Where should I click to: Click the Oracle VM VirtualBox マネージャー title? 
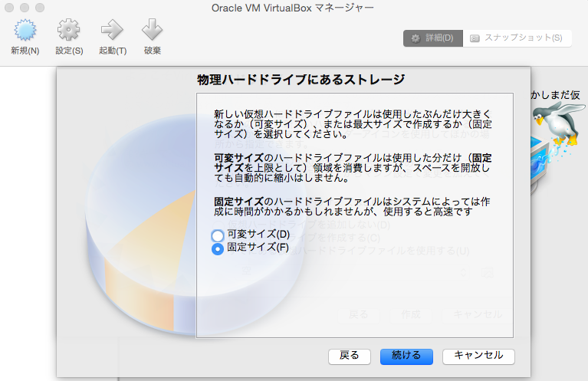click(293, 8)
